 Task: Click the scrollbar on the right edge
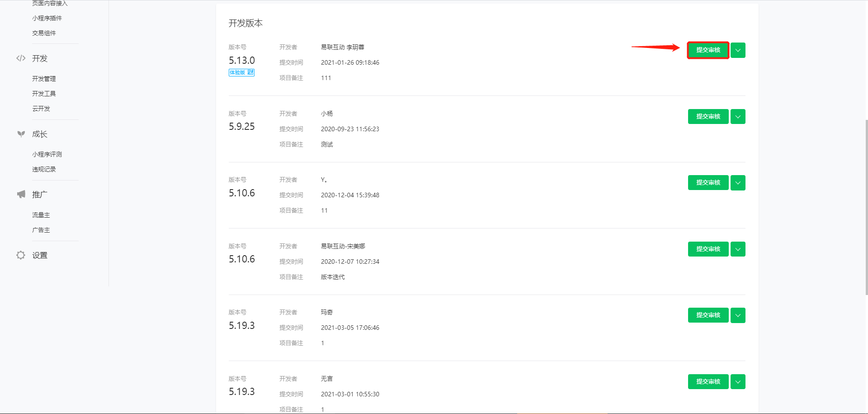[x=865, y=204]
